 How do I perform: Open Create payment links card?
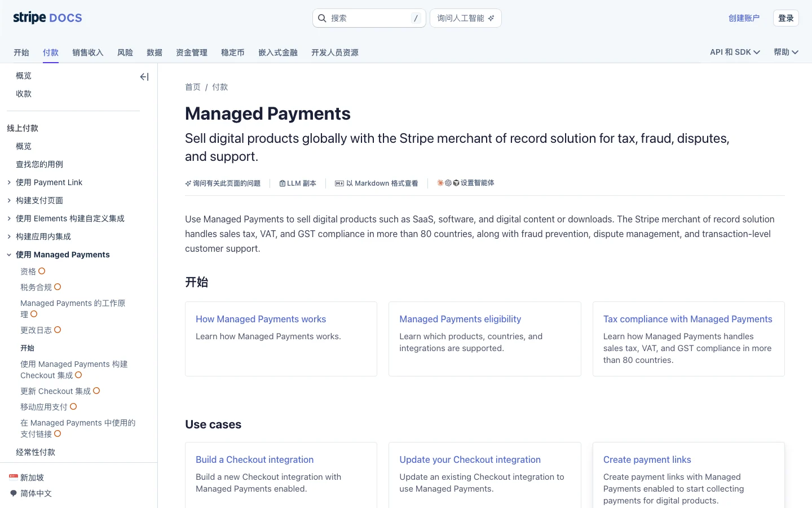689,475
